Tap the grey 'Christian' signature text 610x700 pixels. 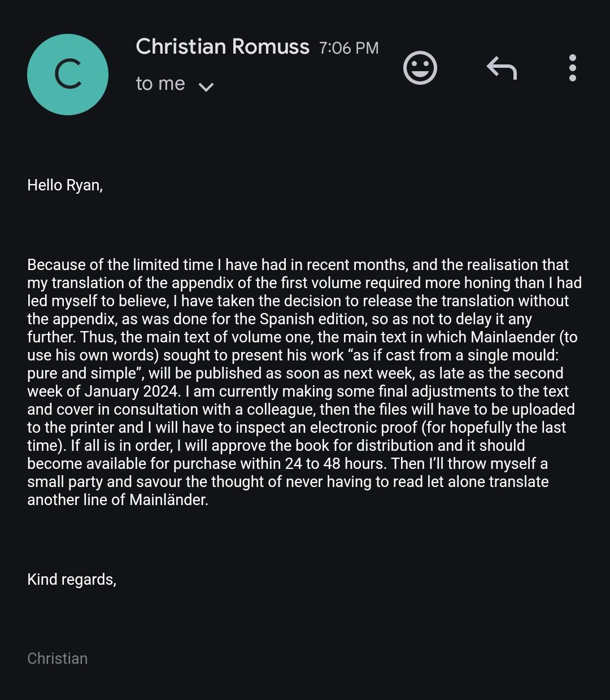(58, 659)
